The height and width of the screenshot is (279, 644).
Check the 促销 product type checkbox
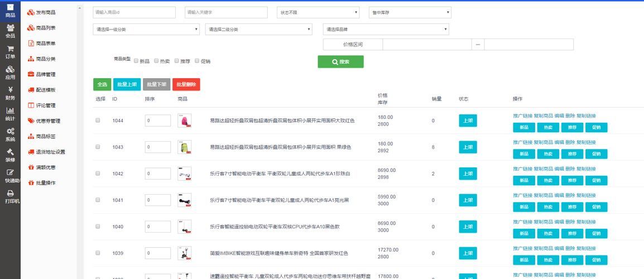point(197,61)
